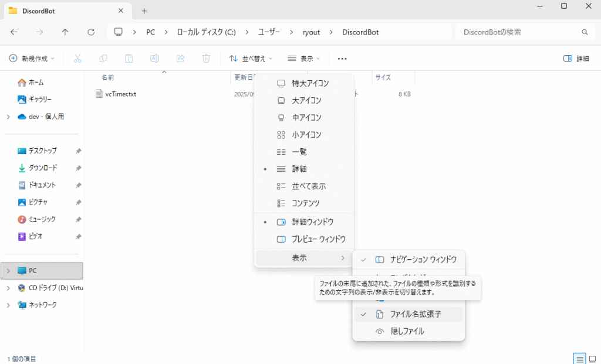Click the delete trash can icon
This screenshot has width=601, height=364.
[x=206, y=59]
